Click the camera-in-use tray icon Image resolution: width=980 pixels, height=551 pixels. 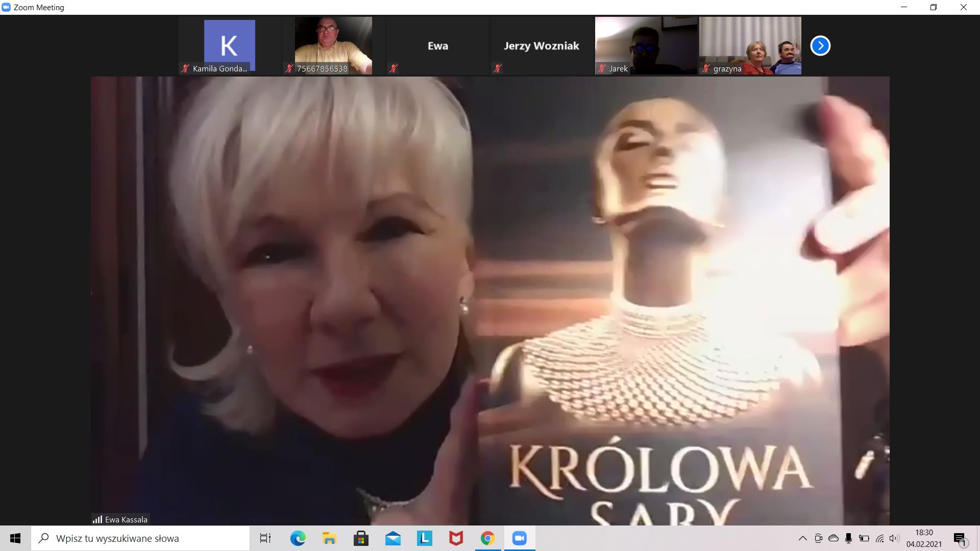pos(818,538)
